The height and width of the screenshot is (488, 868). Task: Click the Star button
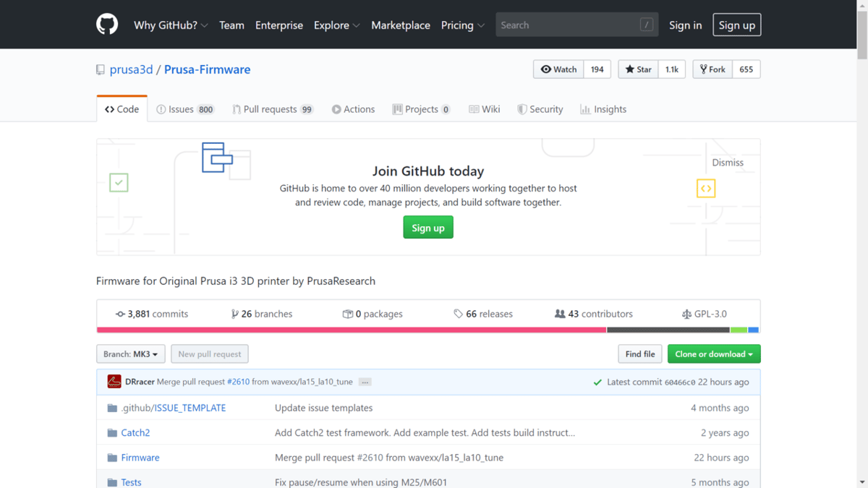pyautogui.click(x=638, y=69)
